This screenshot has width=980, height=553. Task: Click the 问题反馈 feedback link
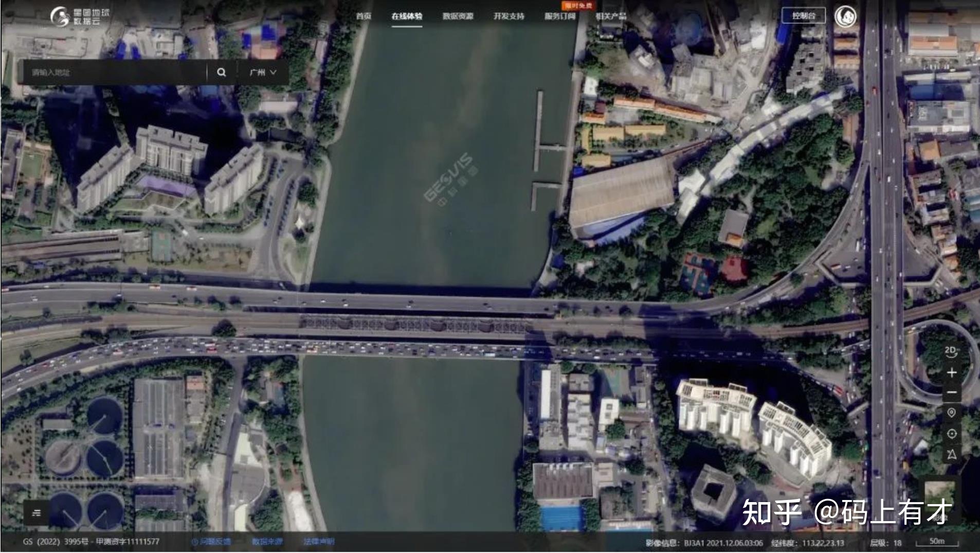pyautogui.click(x=211, y=542)
